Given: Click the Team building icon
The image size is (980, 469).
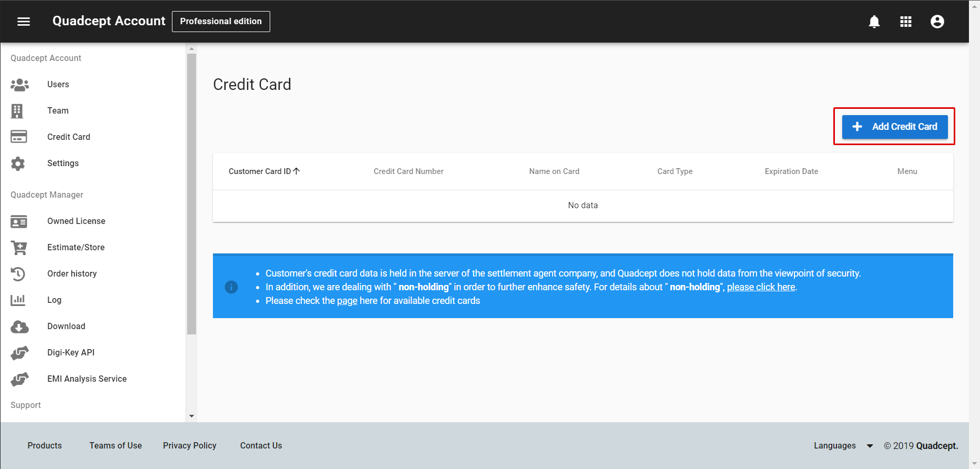Looking at the screenshot, I should [x=17, y=111].
